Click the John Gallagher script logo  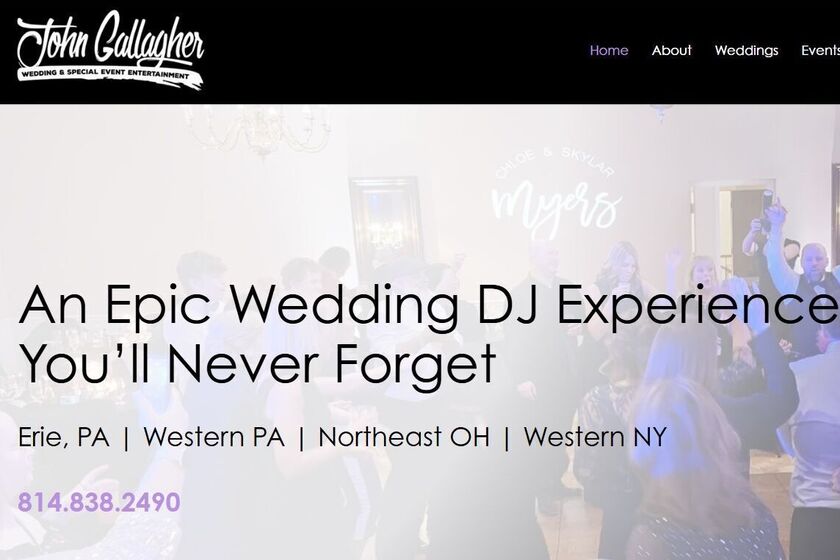tap(110, 51)
